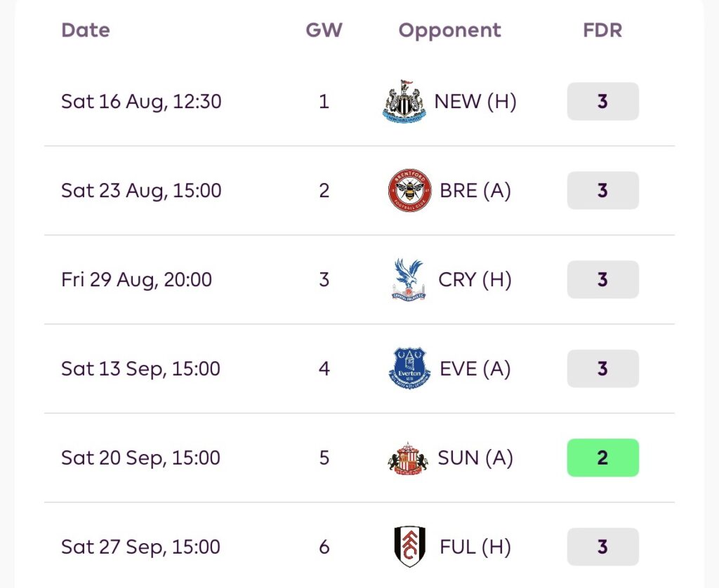Click the Brentford bee crest icon
The image size is (719, 588).
pos(409,190)
